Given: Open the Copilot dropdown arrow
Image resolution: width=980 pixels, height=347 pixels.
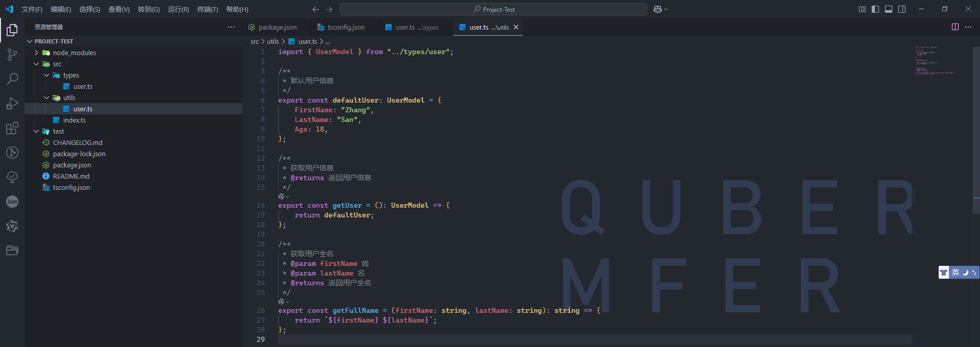Looking at the screenshot, I should click(666, 9).
